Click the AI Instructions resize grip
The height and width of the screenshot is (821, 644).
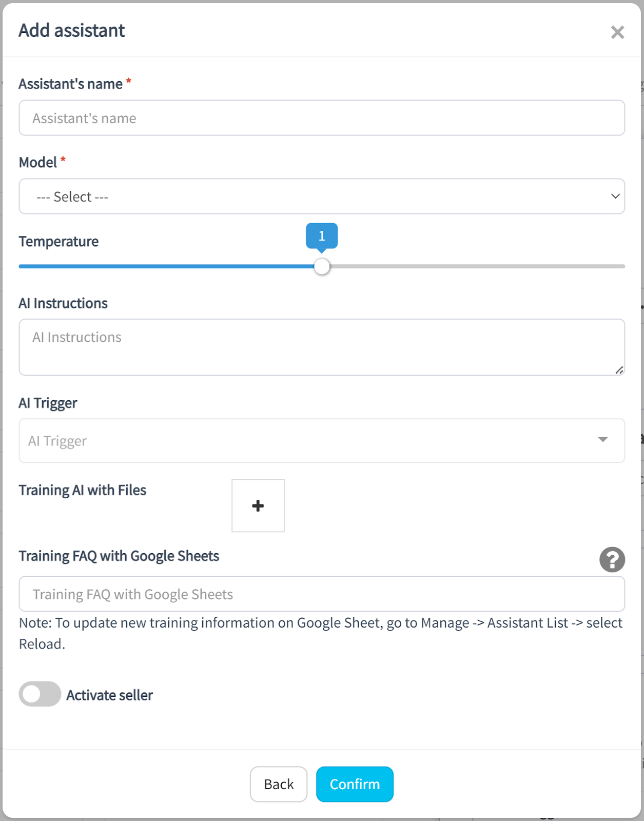(619, 370)
